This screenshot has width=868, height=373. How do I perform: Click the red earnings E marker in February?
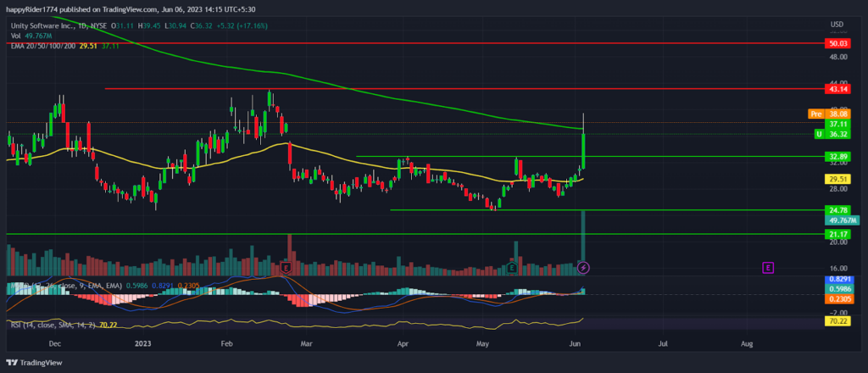pos(287,268)
